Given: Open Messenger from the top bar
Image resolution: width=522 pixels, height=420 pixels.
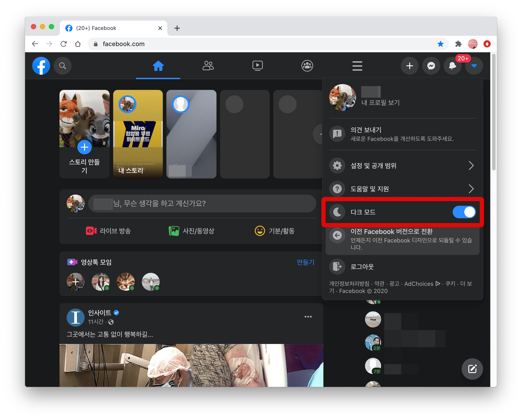Looking at the screenshot, I should pos(431,66).
